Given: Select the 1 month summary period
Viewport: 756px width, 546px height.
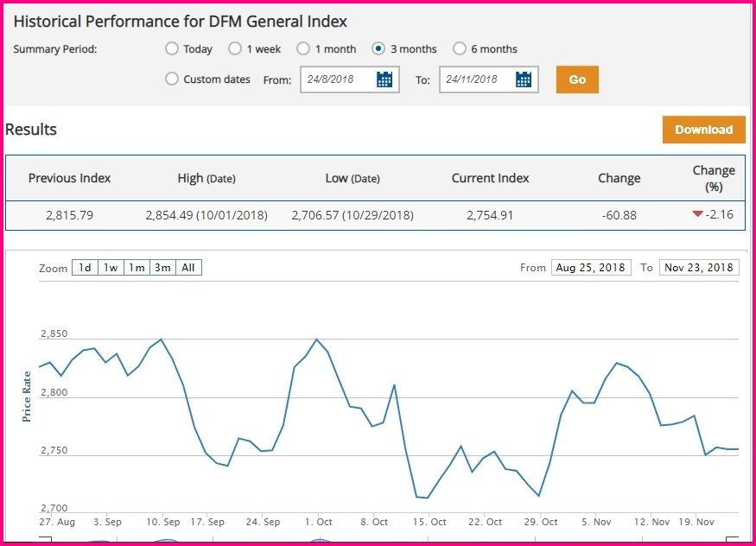Looking at the screenshot, I should tap(303, 49).
